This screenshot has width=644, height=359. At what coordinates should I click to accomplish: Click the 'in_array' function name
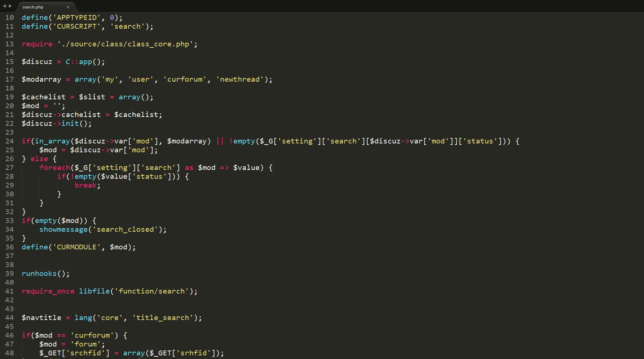tap(52, 141)
